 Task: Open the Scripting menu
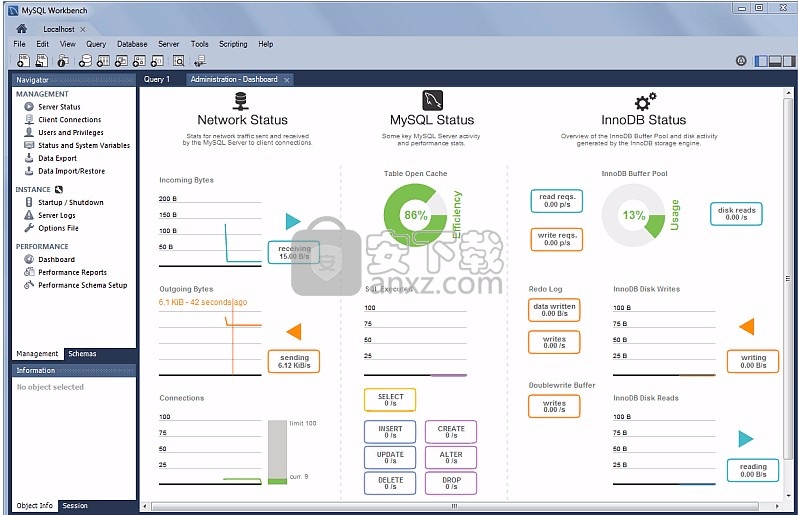tap(233, 44)
